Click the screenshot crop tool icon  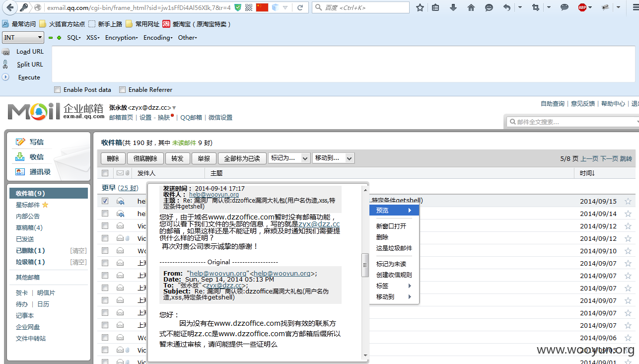tap(535, 7)
